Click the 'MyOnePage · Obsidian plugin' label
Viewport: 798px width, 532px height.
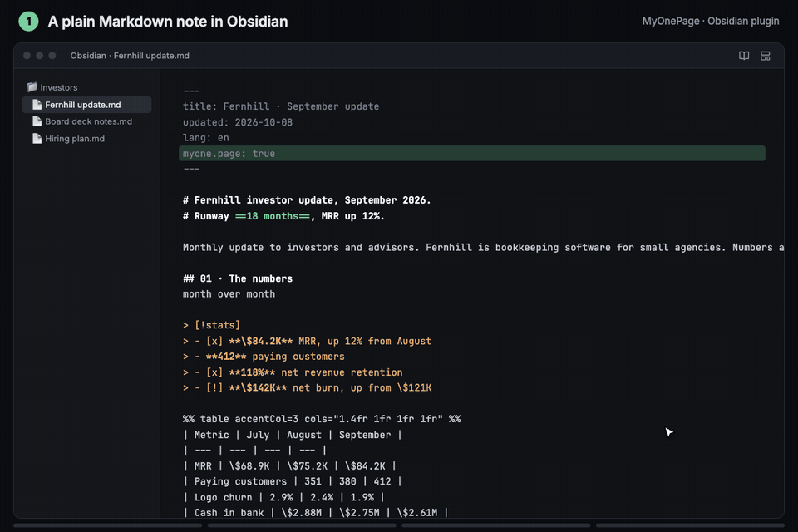[711, 21]
